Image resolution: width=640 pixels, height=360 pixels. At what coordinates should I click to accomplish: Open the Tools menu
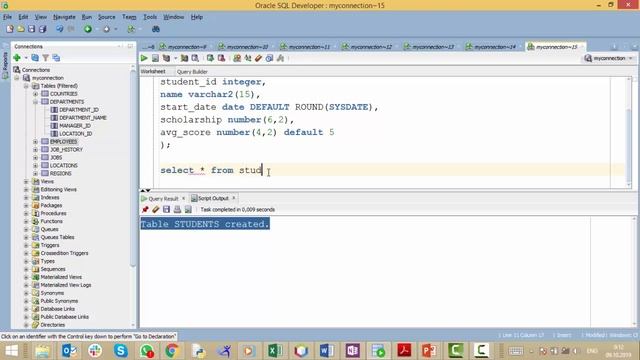click(150, 17)
